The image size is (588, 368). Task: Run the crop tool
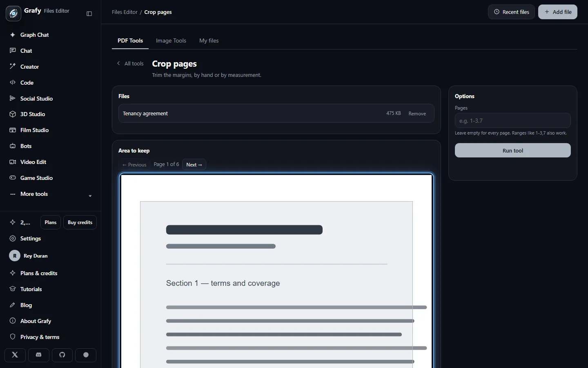pos(513,150)
